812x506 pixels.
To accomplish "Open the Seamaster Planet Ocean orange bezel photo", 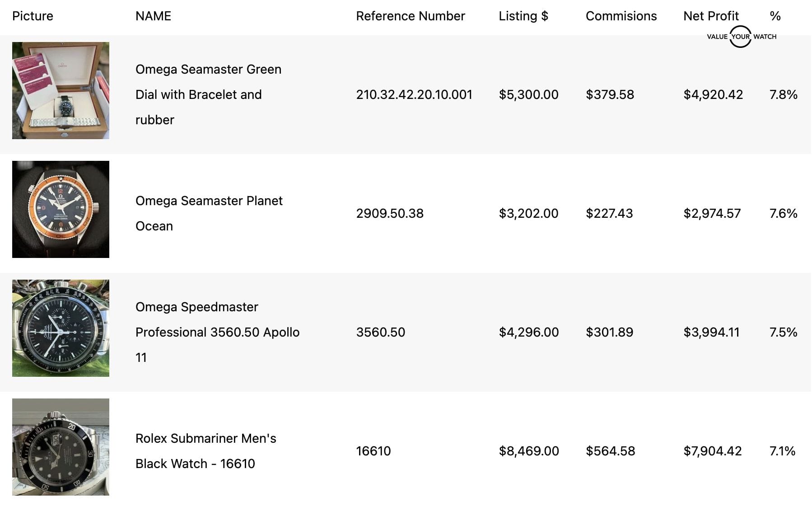I will click(61, 209).
